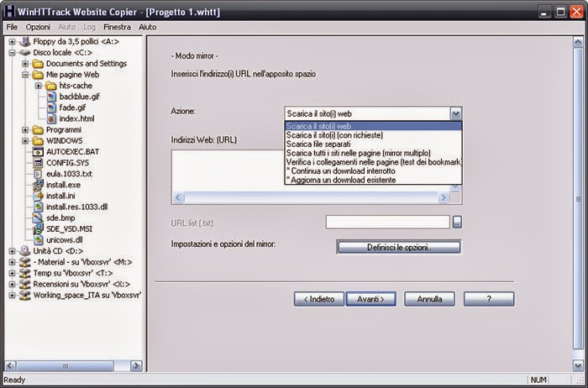Click the Floppy da 3,5 pollici drive icon

tap(24, 42)
